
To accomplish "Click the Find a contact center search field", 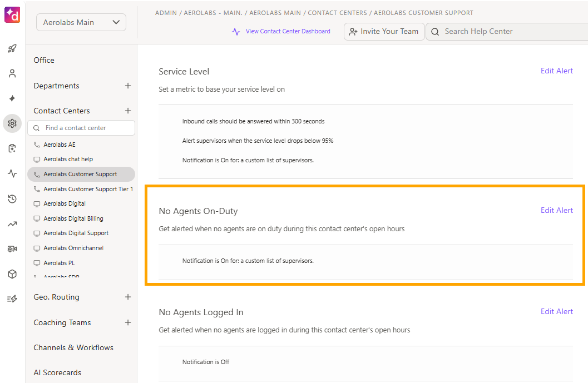I will click(81, 128).
